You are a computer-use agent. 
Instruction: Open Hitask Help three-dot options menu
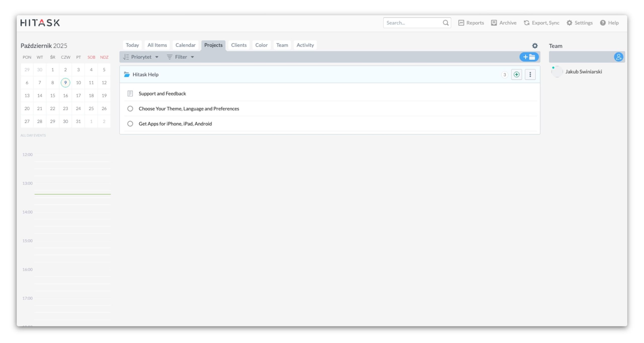pos(530,75)
